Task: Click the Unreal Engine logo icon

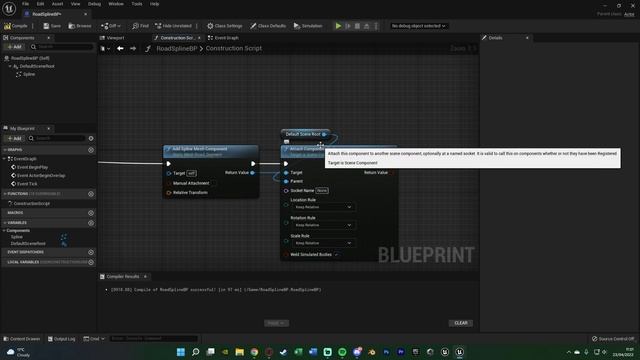Action: (x=9, y=8)
